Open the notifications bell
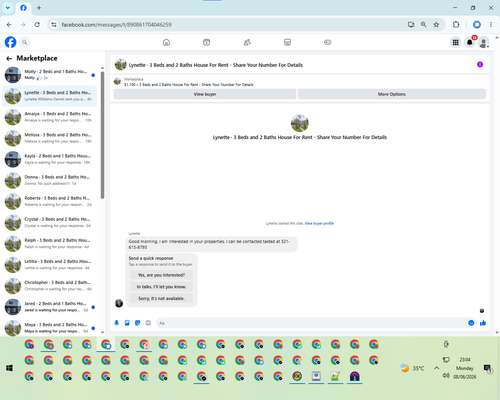 pyautogui.click(x=470, y=42)
